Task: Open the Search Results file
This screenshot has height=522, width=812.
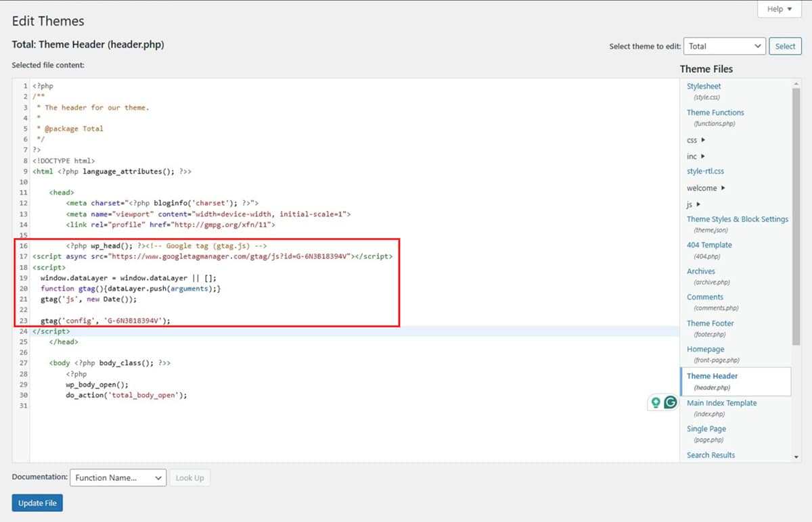Action: pos(710,455)
